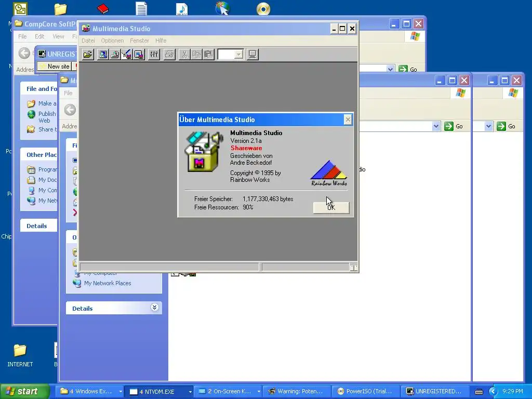
Task: Click the gold disc desktop icon
Action: tap(263, 9)
